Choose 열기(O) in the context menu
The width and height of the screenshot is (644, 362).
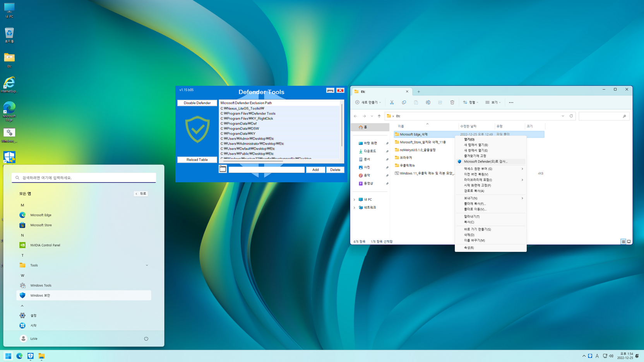491,139
